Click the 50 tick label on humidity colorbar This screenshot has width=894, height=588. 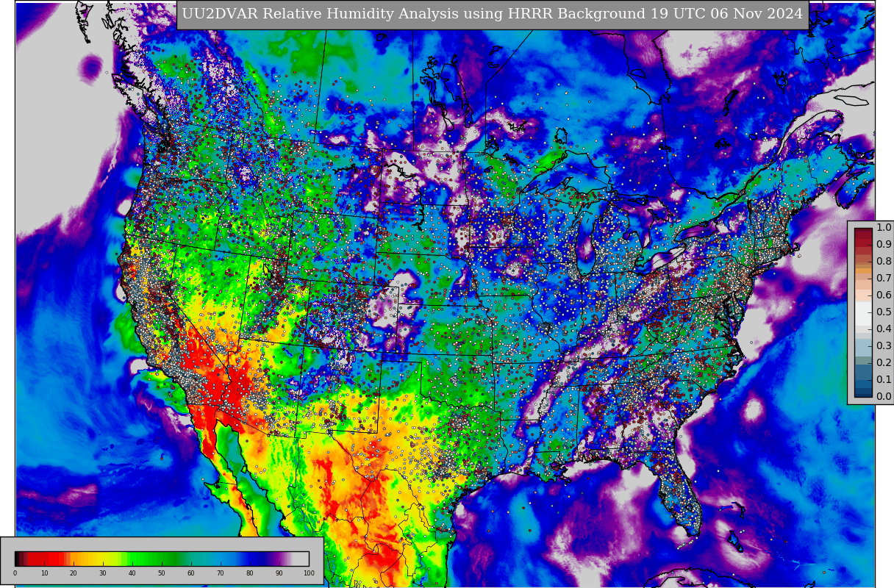click(162, 573)
